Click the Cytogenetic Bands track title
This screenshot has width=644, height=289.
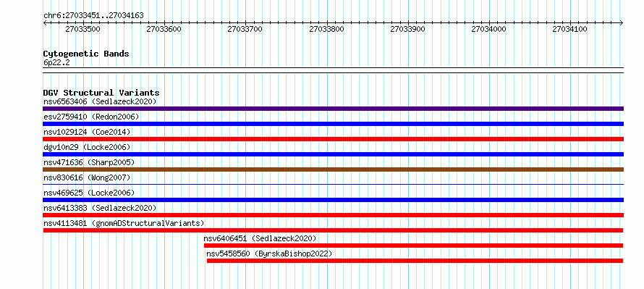tap(86, 54)
